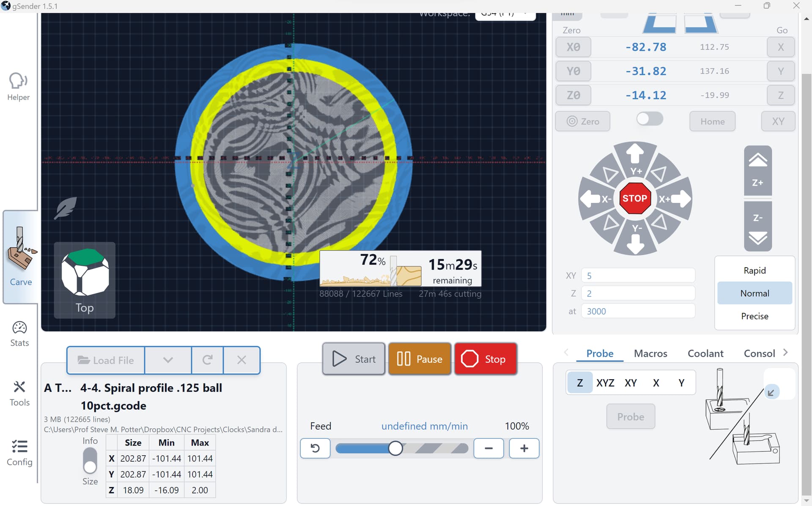Decrease feed override with minus

tap(488, 448)
